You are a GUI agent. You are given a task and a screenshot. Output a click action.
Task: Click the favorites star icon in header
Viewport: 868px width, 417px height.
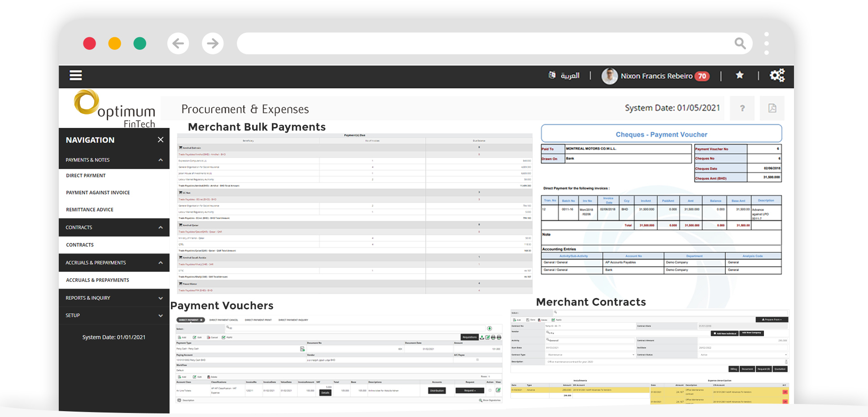coord(740,75)
